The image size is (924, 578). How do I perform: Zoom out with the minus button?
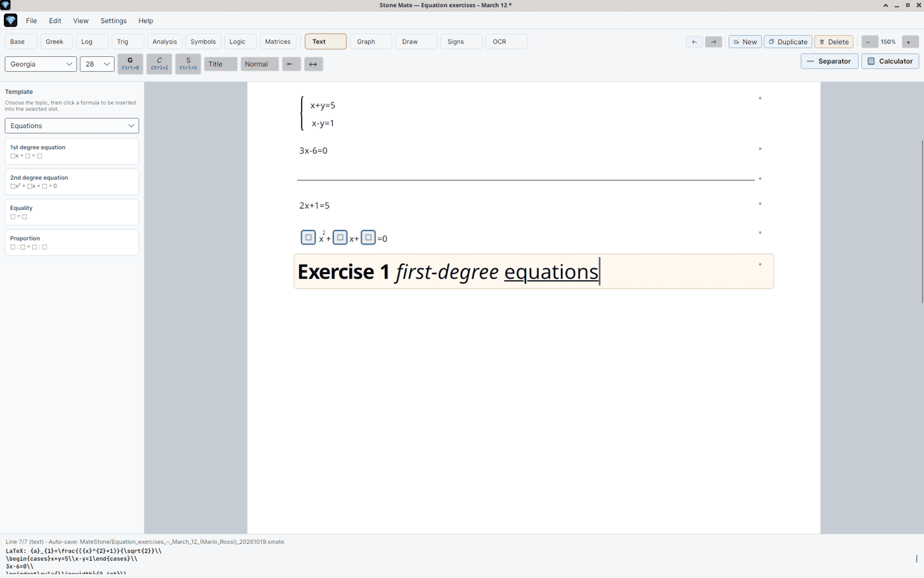coord(869,42)
